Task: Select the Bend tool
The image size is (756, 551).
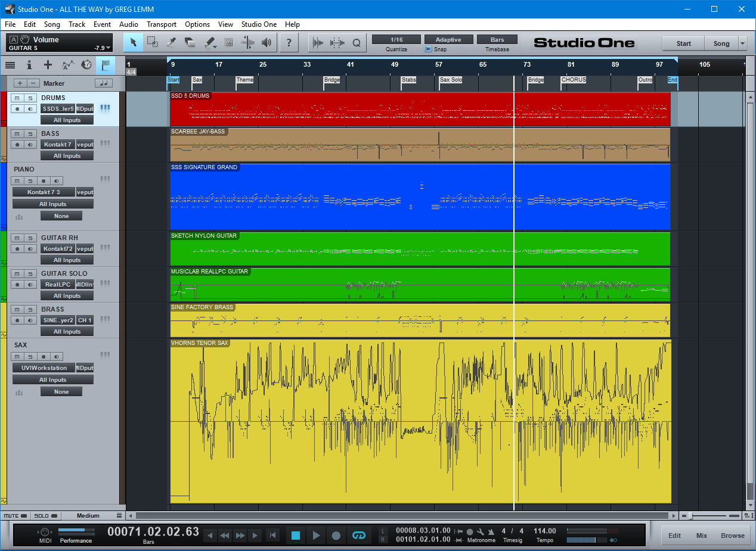Action: click(247, 42)
